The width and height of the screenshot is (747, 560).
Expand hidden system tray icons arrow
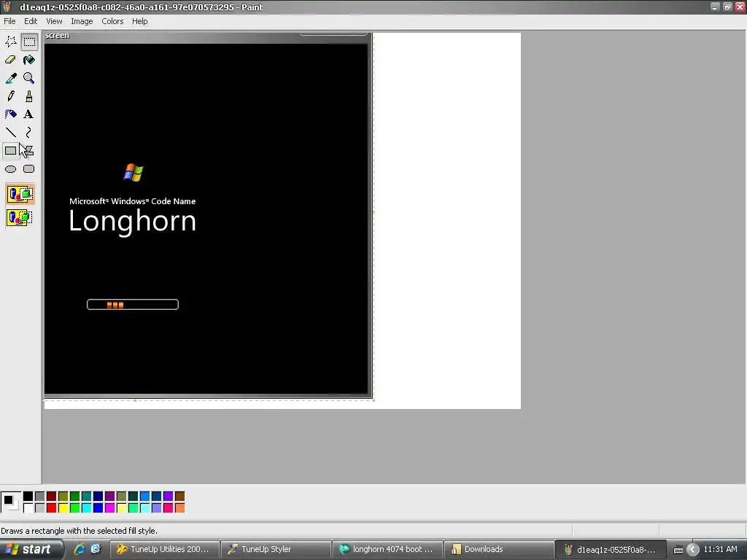[x=693, y=550]
